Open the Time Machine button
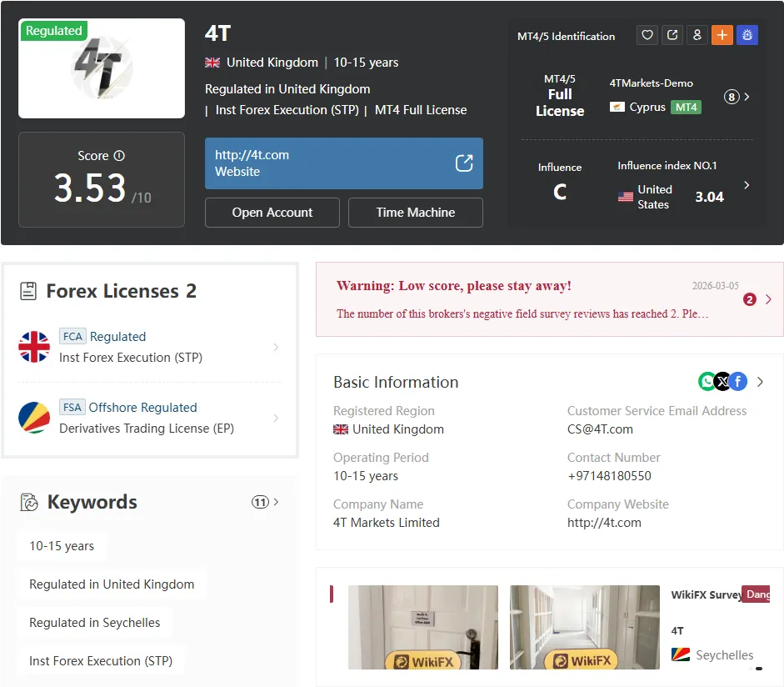This screenshot has height=687, width=784. [x=416, y=213]
